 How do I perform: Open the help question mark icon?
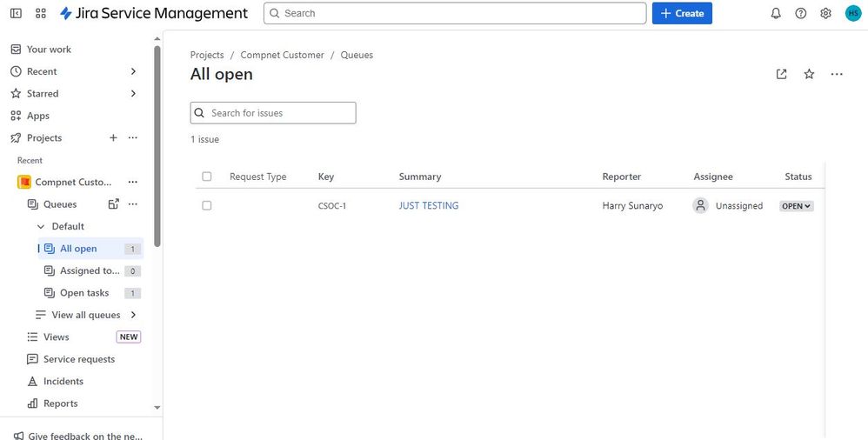[x=800, y=13]
